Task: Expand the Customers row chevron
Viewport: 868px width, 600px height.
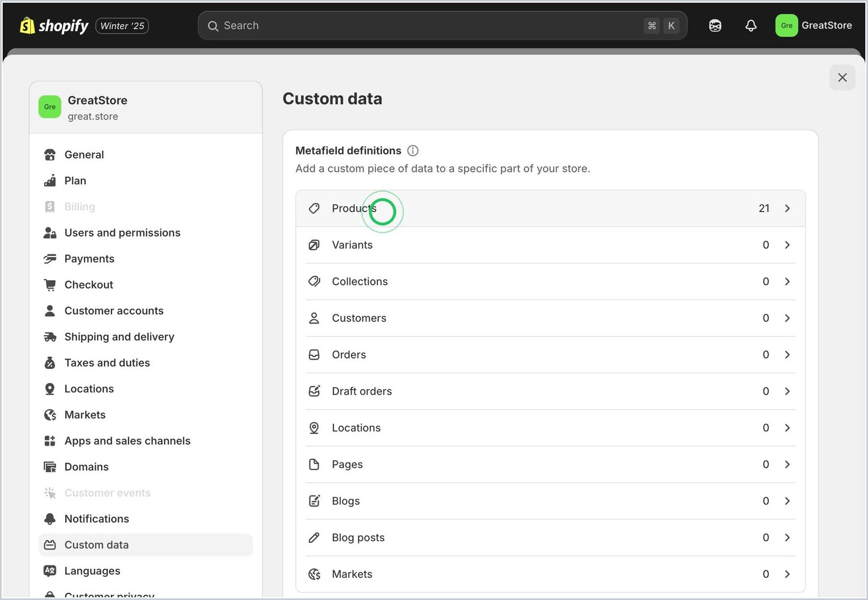Action: (787, 318)
